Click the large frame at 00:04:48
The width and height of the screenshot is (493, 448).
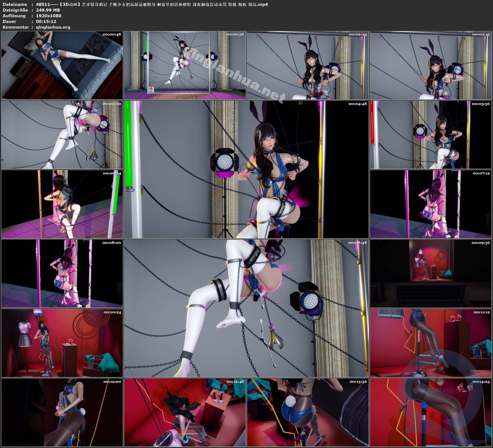[246, 169]
